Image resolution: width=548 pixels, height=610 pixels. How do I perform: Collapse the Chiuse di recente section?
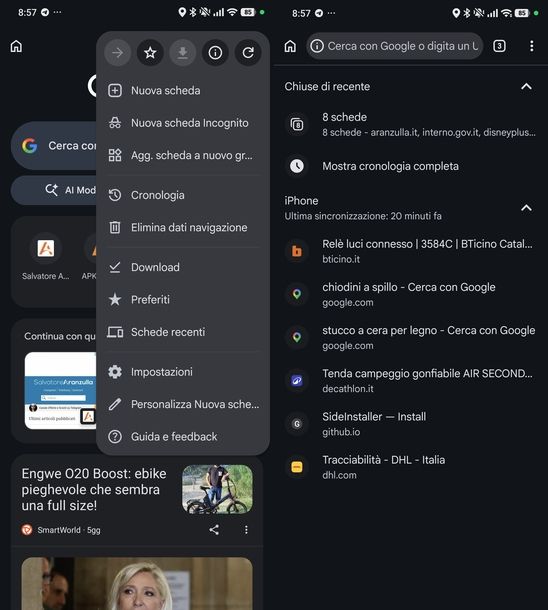(526, 86)
